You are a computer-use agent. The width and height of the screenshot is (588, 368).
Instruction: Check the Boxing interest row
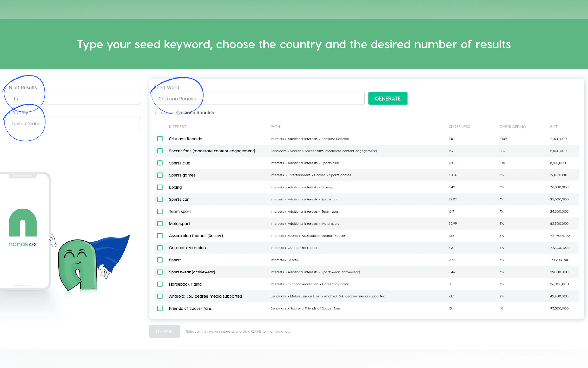160,187
